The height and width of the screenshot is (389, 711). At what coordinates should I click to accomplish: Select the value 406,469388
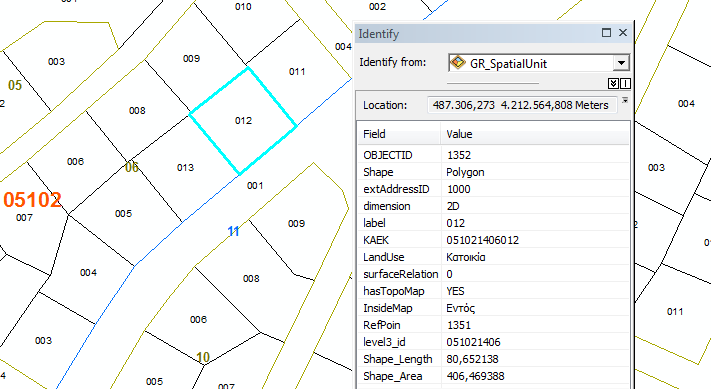click(475, 376)
